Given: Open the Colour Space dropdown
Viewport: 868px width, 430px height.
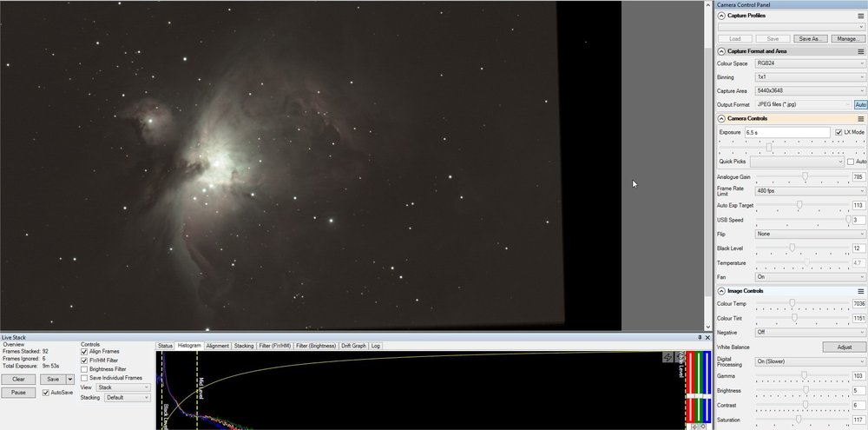Looking at the screenshot, I should pyautogui.click(x=810, y=63).
